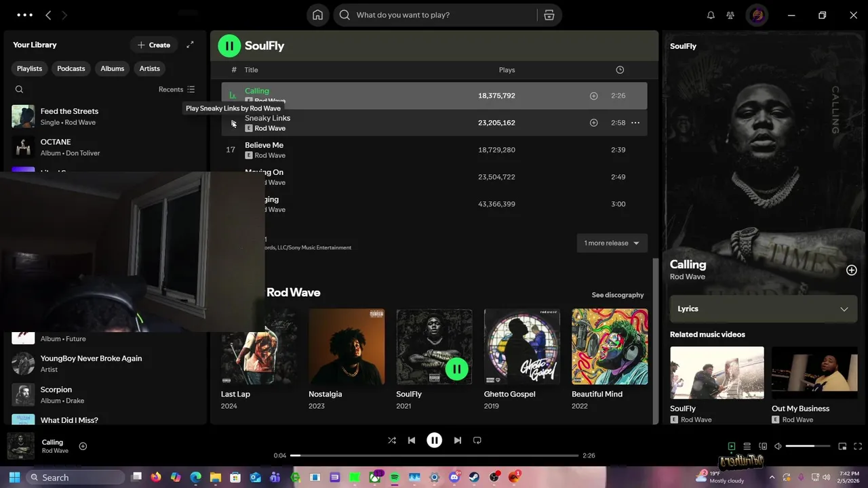Viewport: 868px width, 488px height.
Task: Open the miniplayer
Action: [x=842, y=446]
